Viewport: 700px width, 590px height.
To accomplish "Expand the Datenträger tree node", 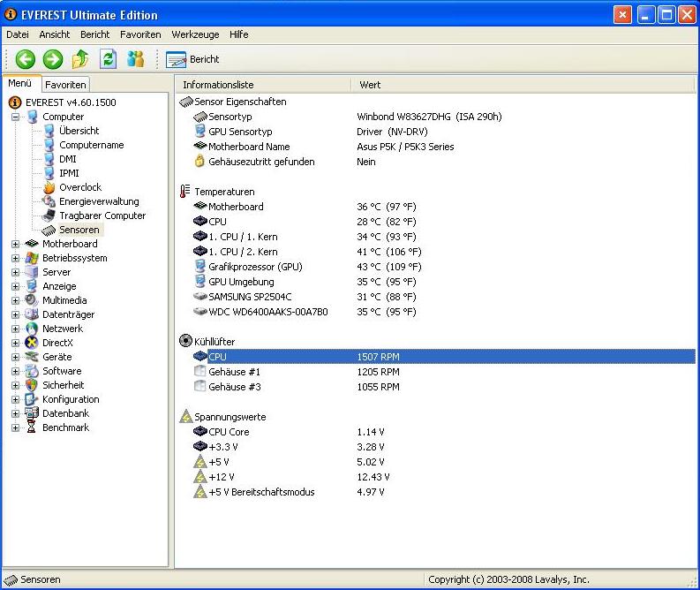I will (x=16, y=315).
